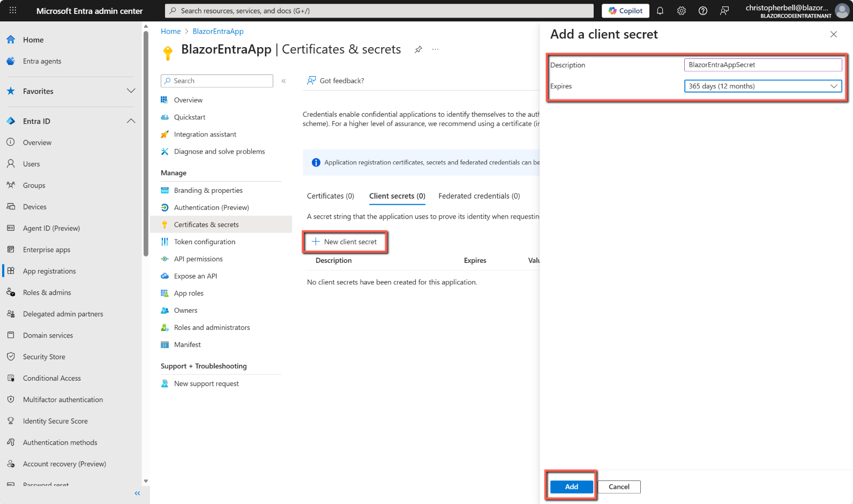Collapse the Entra ID section
This screenshot has height=504, width=853.
131,121
